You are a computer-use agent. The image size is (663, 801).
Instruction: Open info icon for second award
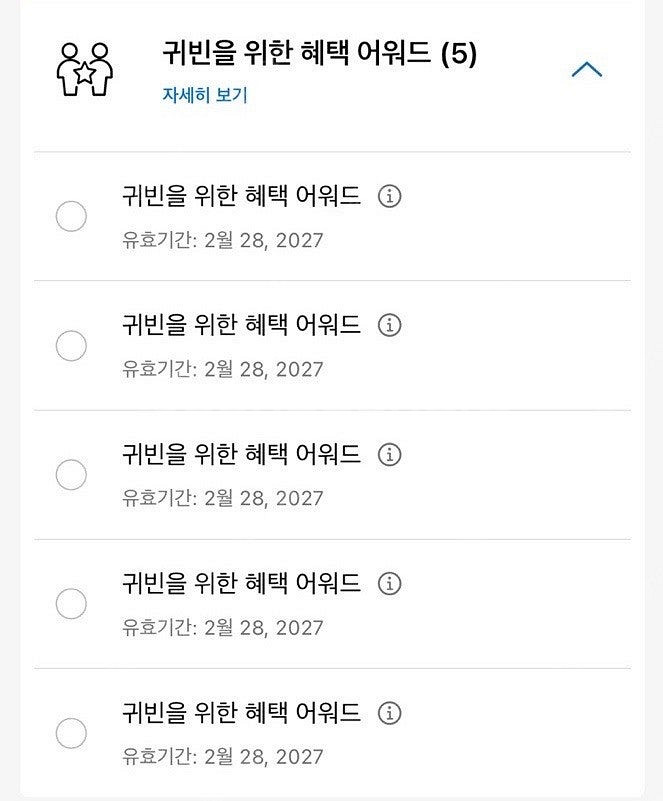click(x=390, y=325)
